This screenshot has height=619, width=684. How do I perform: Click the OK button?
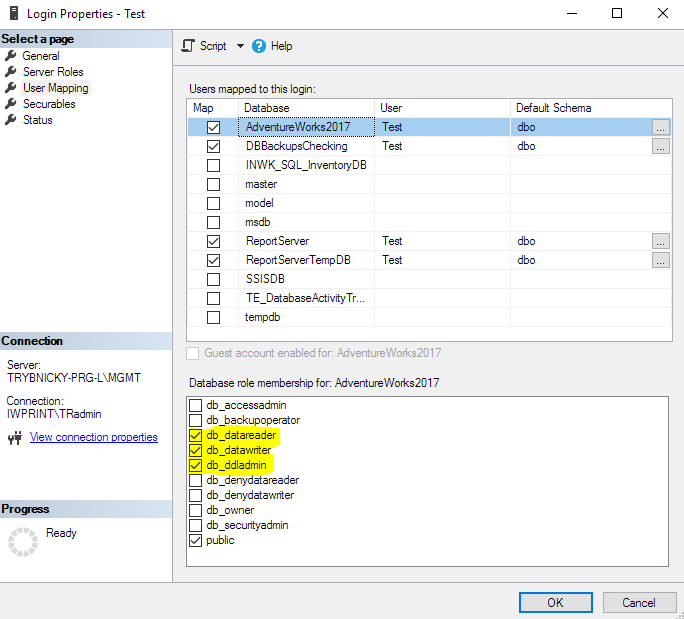click(555, 602)
